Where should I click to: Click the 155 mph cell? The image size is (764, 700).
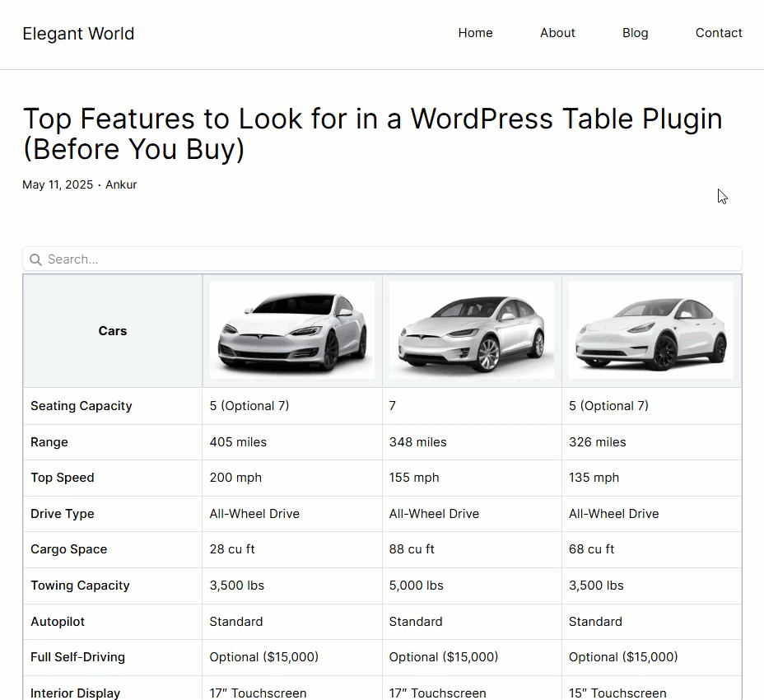(472, 478)
